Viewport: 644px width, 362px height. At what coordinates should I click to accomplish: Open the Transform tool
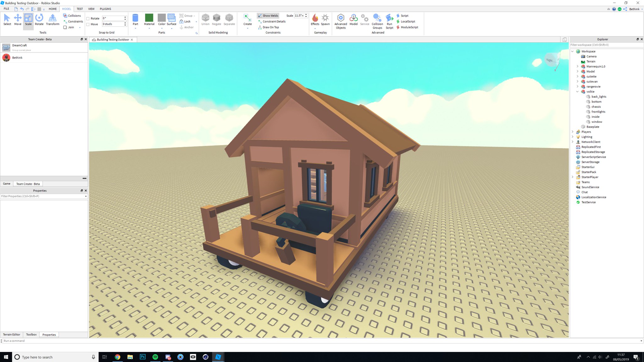click(x=53, y=19)
